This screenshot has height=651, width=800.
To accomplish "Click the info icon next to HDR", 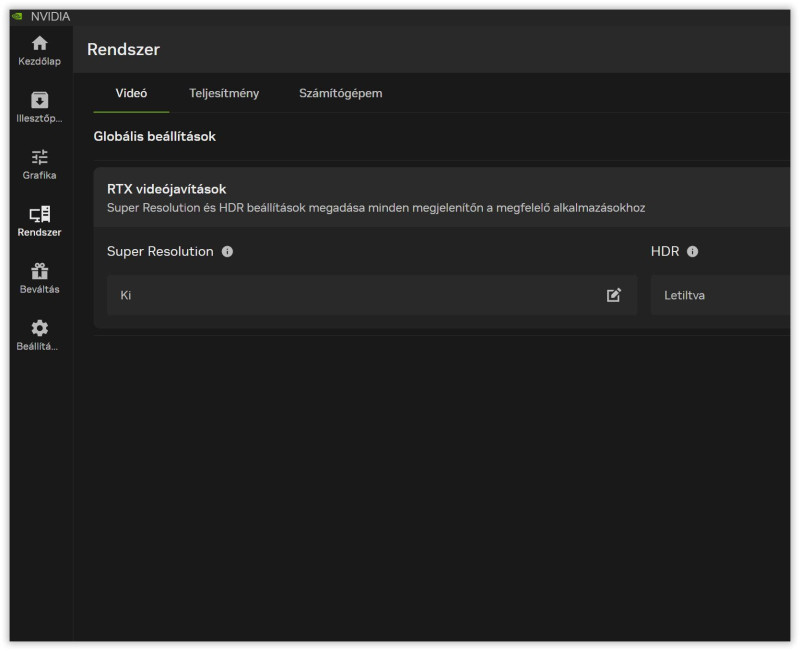I will click(x=692, y=251).
